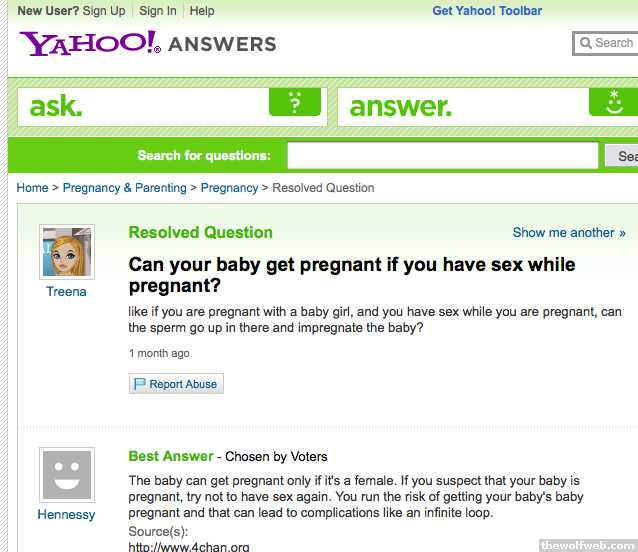Image resolution: width=638 pixels, height=552 pixels.
Task: Click the Sign Up link
Action: [104, 11]
